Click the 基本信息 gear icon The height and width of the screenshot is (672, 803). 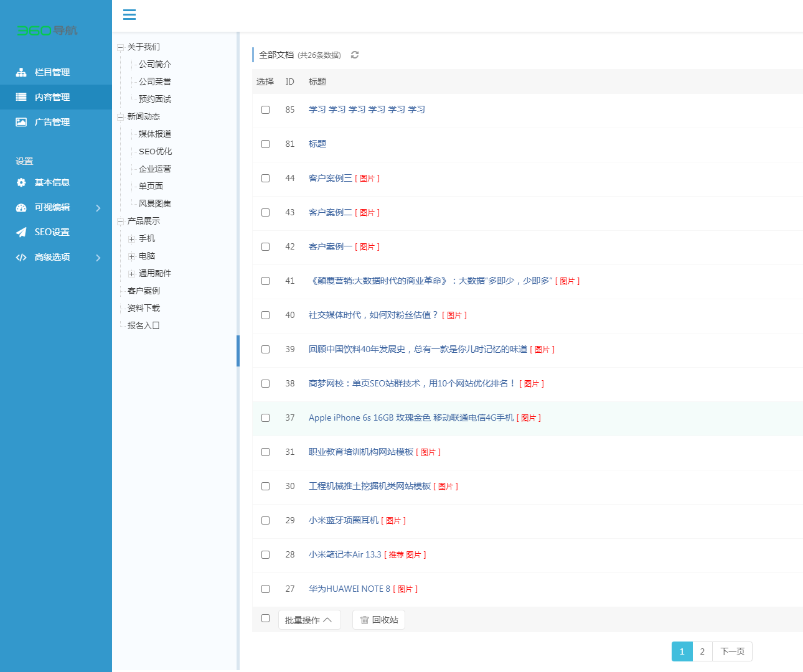click(x=21, y=182)
